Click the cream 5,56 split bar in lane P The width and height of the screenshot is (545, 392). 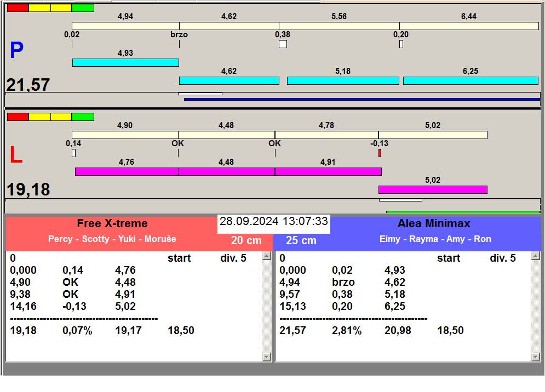click(339, 26)
